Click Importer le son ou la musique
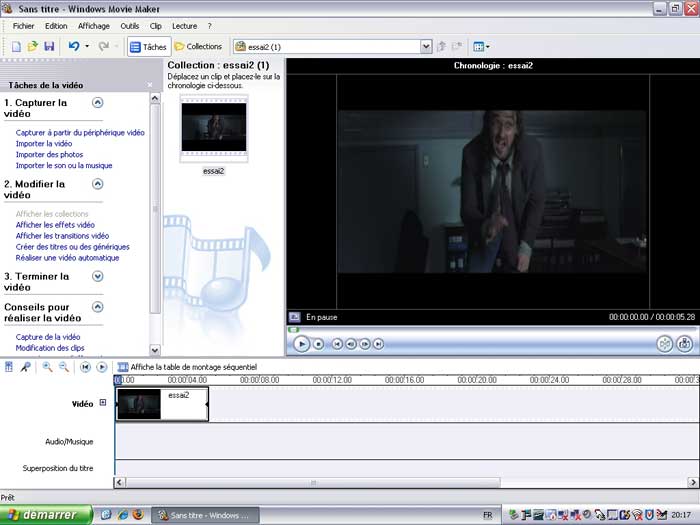Image resolution: width=700 pixels, height=525 pixels. tap(64, 165)
